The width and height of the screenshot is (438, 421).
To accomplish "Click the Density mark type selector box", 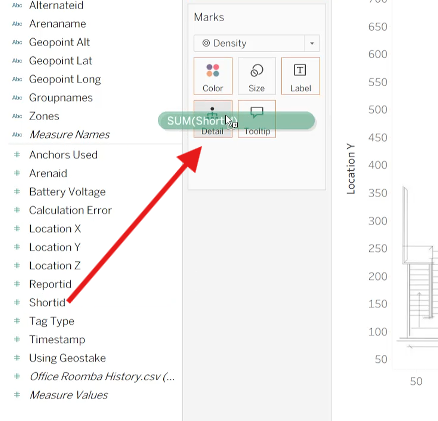I will 256,43.
